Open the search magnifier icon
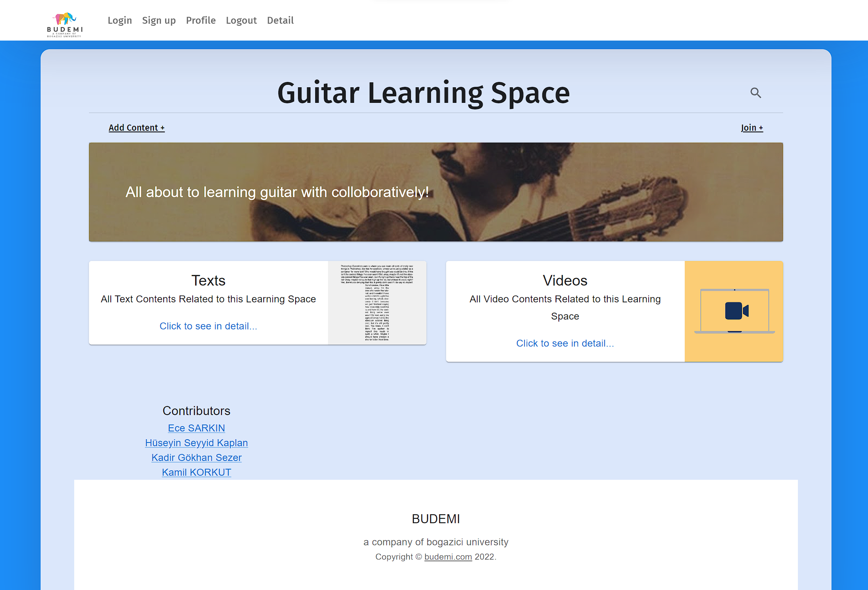This screenshot has height=590, width=868. [x=756, y=93]
